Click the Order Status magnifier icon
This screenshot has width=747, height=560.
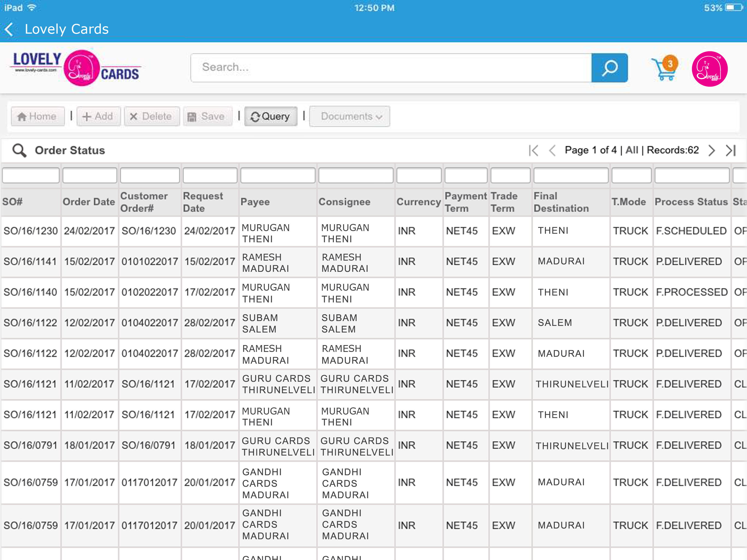pyautogui.click(x=19, y=150)
